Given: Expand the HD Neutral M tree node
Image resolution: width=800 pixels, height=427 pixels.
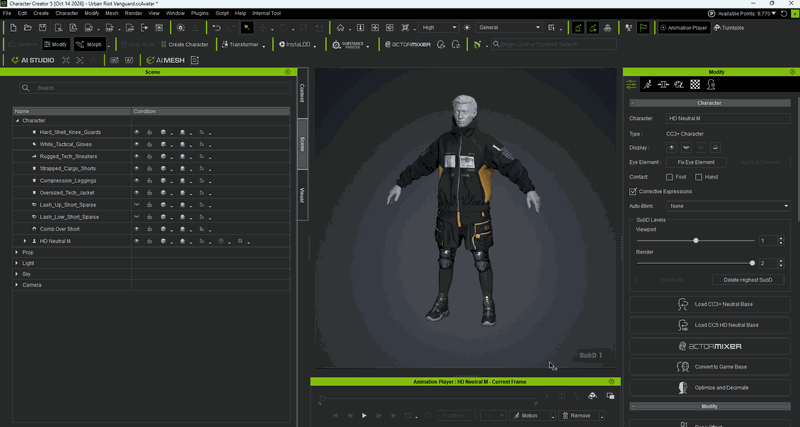Looking at the screenshot, I should [24, 241].
